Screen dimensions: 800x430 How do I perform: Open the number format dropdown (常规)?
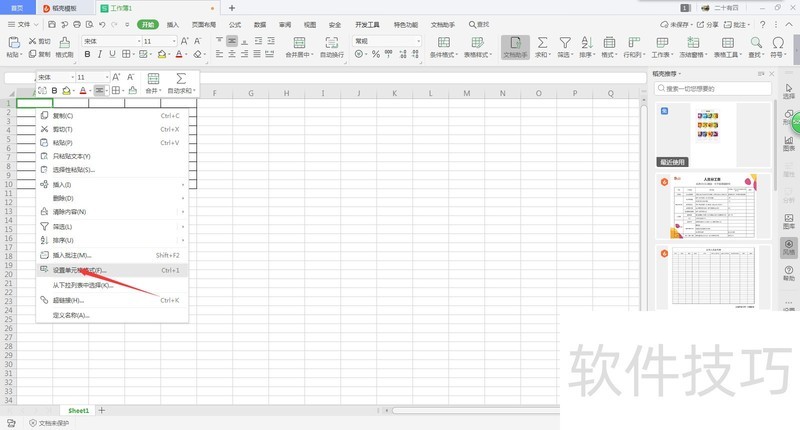click(x=418, y=41)
